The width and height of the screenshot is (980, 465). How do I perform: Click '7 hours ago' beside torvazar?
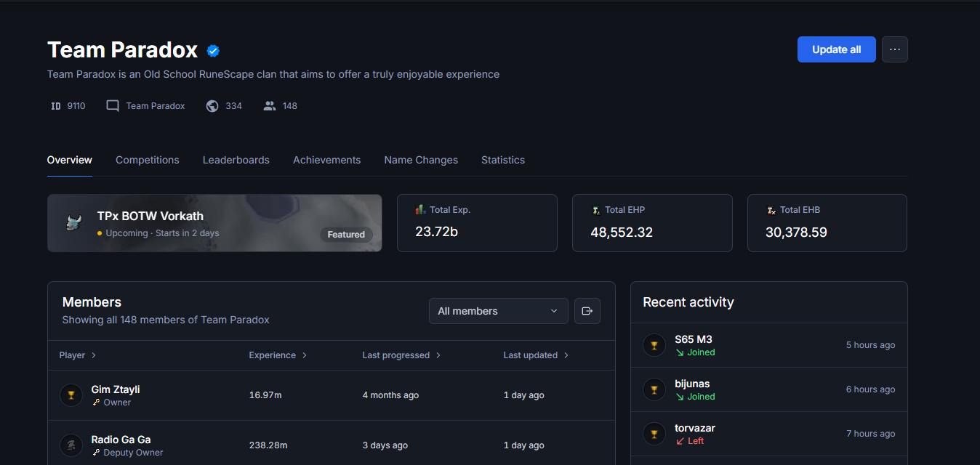point(871,434)
